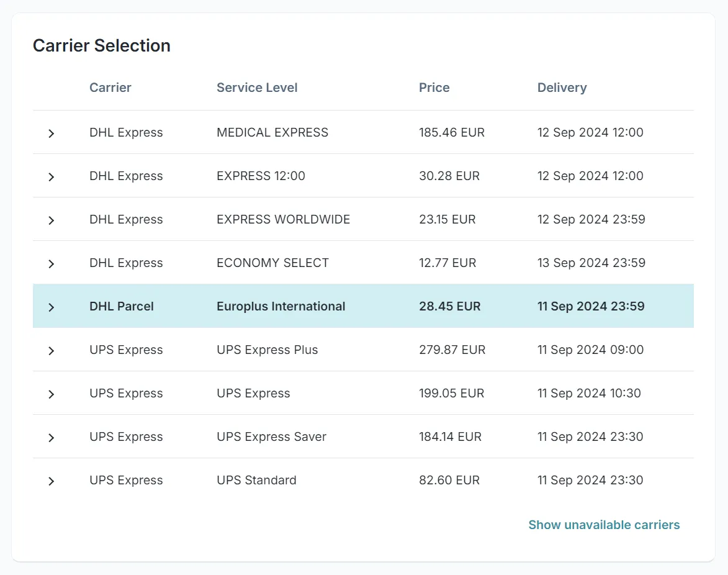The image size is (728, 575).
Task: Click the DHL Parcel carrier name
Action: pos(121,306)
